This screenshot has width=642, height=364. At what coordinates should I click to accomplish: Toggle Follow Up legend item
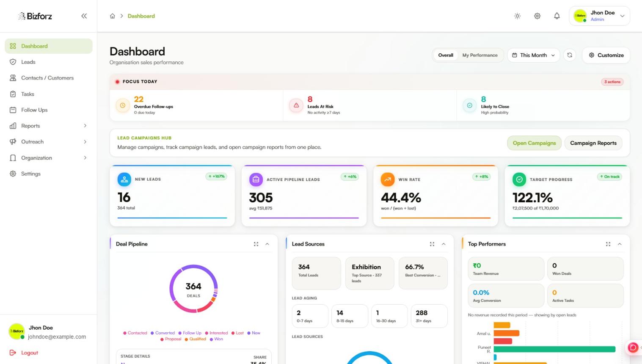190,333
